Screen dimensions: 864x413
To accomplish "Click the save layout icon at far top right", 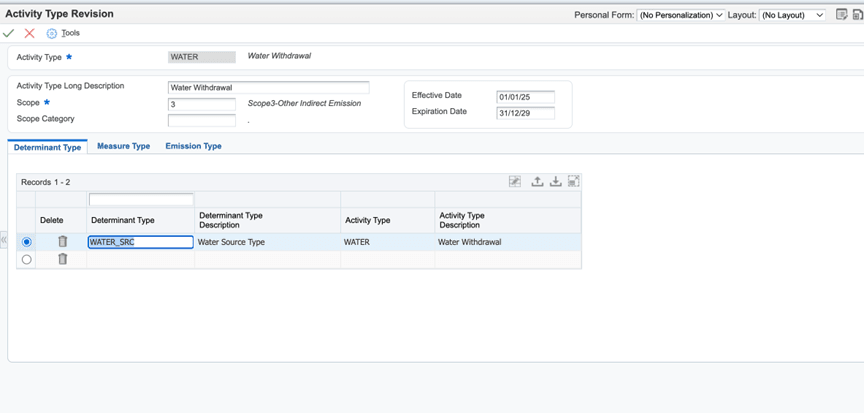I will 857,15.
